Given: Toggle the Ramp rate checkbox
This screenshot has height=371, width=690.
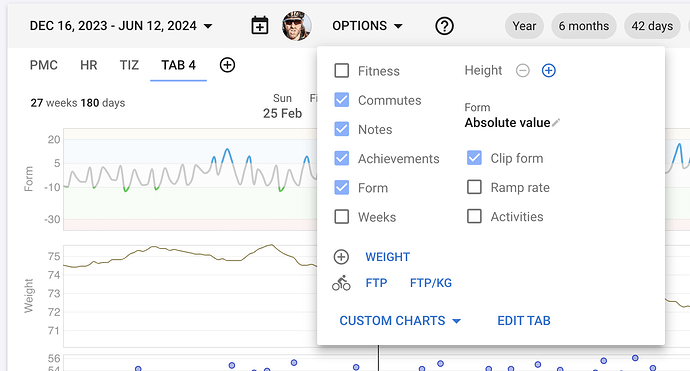Looking at the screenshot, I should click(x=474, y=187).
